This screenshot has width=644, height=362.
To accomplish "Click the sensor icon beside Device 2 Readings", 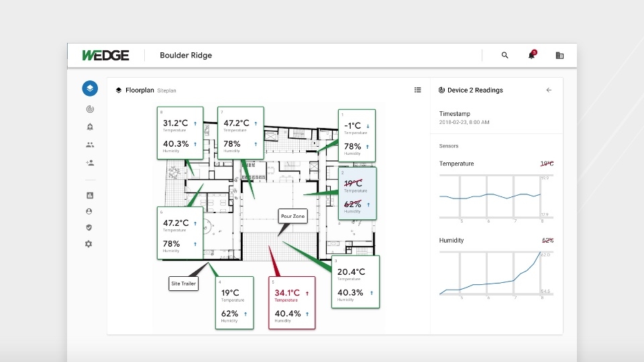I will coord(441,90).
